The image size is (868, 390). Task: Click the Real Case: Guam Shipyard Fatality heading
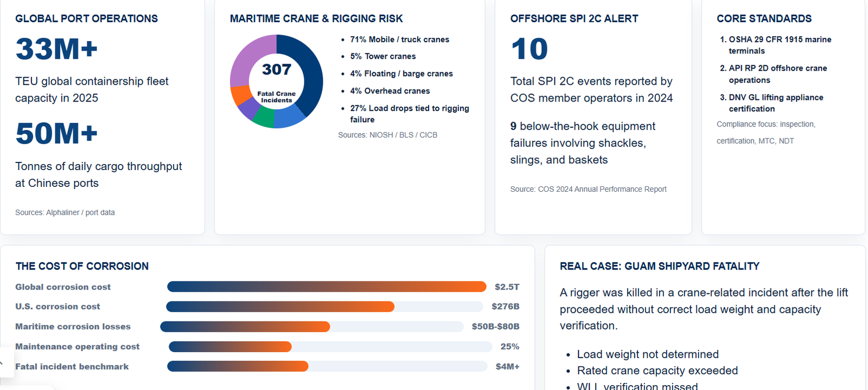pos(659,266)
